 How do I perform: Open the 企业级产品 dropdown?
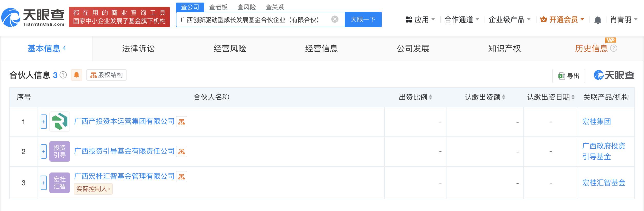pos(509,20)
